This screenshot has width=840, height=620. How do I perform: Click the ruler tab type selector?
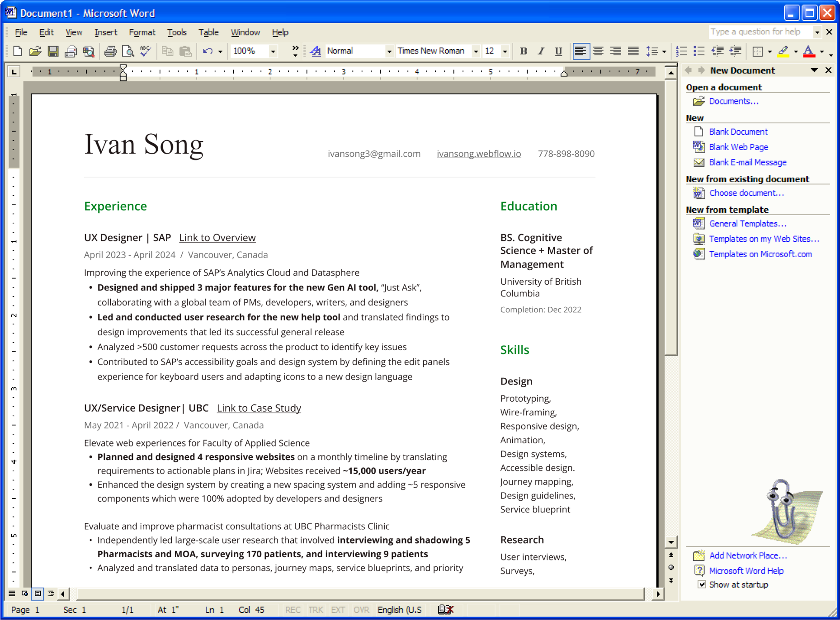coord(14,71)
